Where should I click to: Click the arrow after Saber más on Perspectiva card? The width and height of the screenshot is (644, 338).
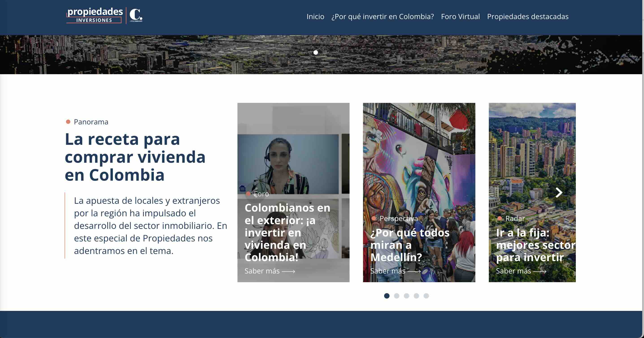click(414, 271)
